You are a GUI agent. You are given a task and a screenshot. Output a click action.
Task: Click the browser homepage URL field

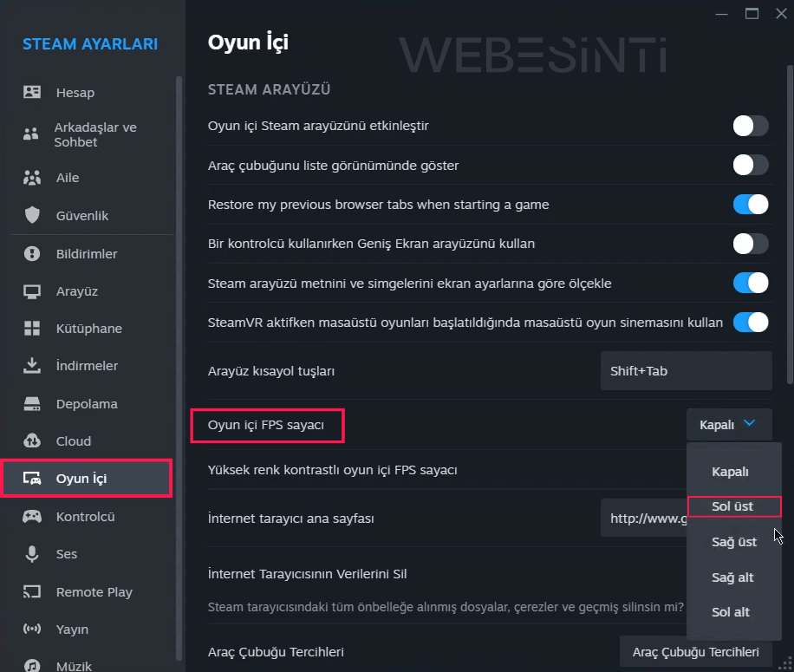click(643, 518)
